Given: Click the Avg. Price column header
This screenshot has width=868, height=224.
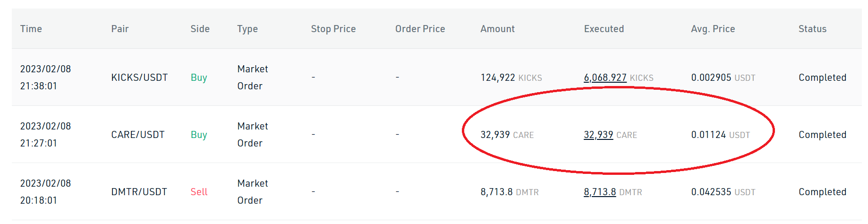Looking at the screenshot, I should coord(713,29).
